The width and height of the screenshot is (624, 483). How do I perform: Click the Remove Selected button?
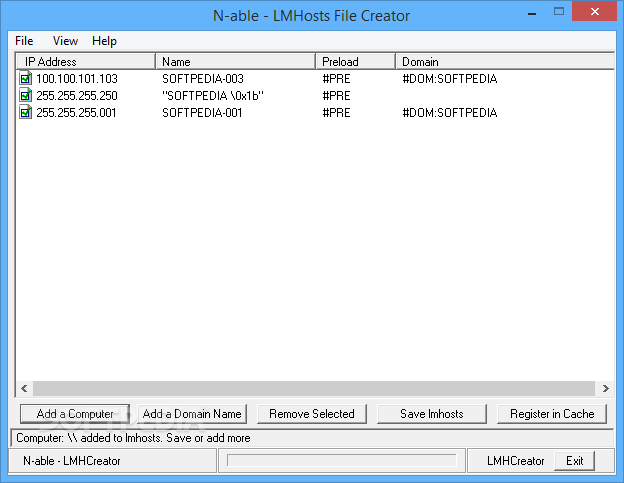312,414
